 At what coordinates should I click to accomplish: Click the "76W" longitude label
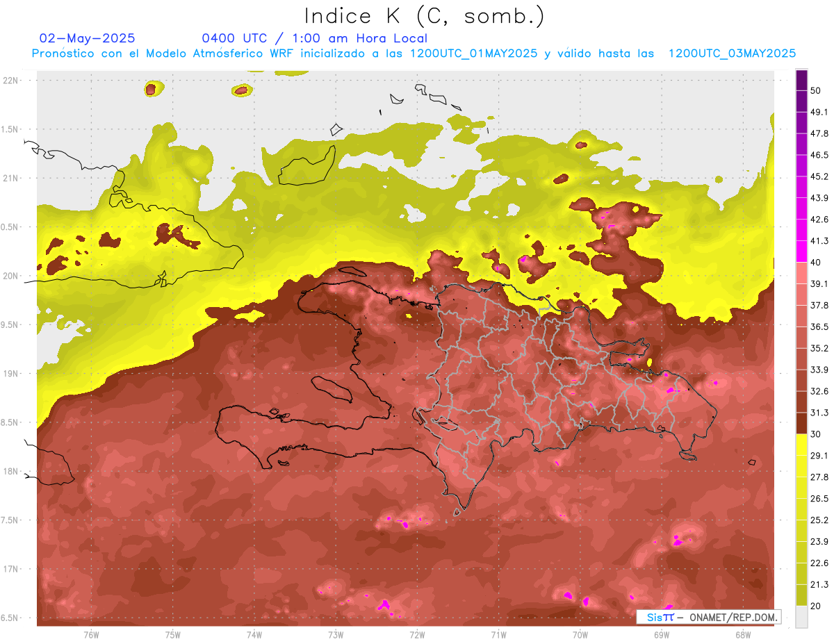click(x=91, y=634)
